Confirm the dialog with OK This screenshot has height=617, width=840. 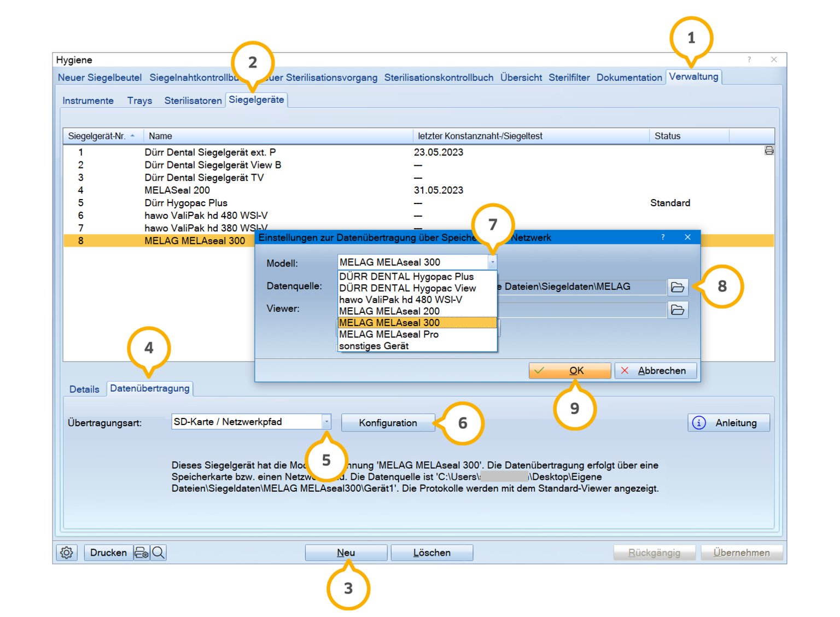(x=569, y=371)
